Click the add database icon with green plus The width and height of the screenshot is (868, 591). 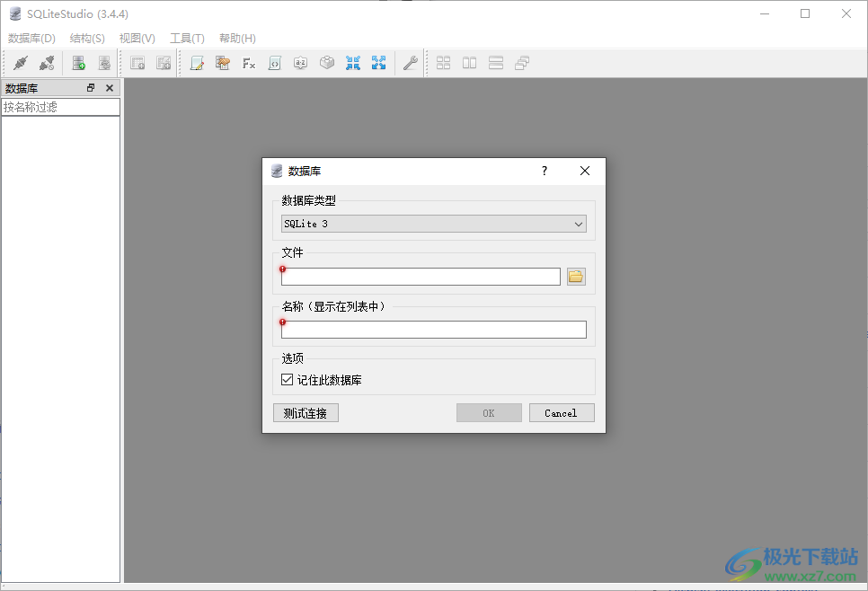point(76,63)
